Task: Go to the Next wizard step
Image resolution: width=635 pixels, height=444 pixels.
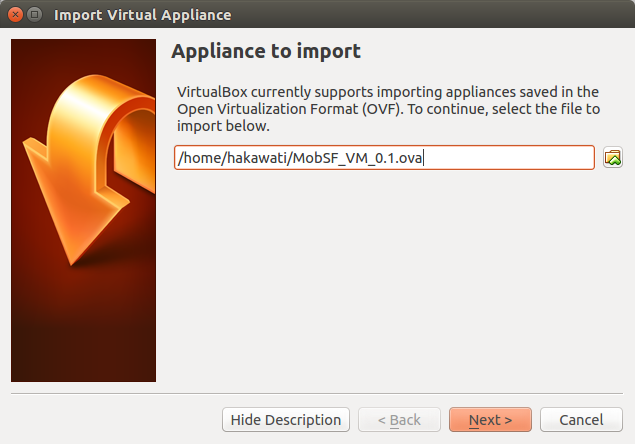Action: (490, 420)
